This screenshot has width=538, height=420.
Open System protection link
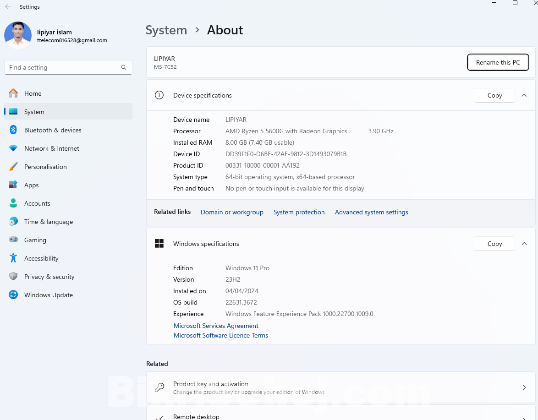tap(299, 212)
